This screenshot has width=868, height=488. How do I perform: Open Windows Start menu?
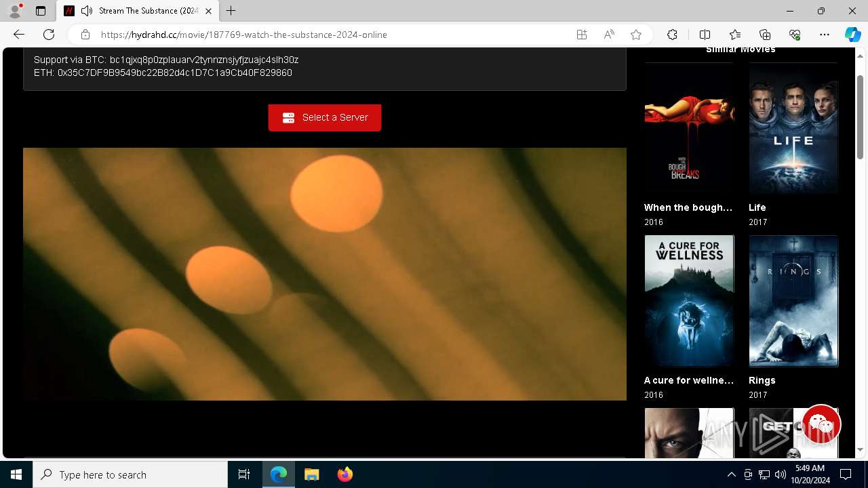tap(16, 474)
